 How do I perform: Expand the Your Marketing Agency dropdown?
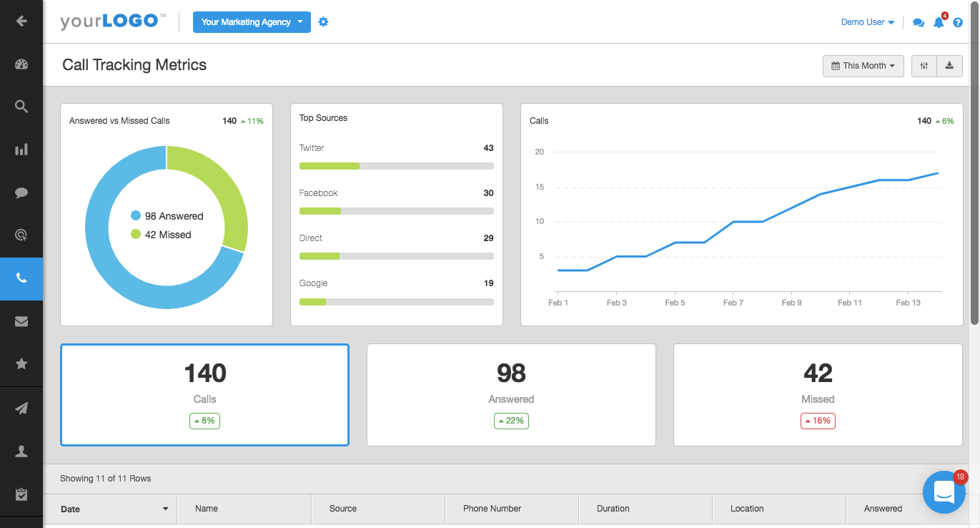point(252,22)
